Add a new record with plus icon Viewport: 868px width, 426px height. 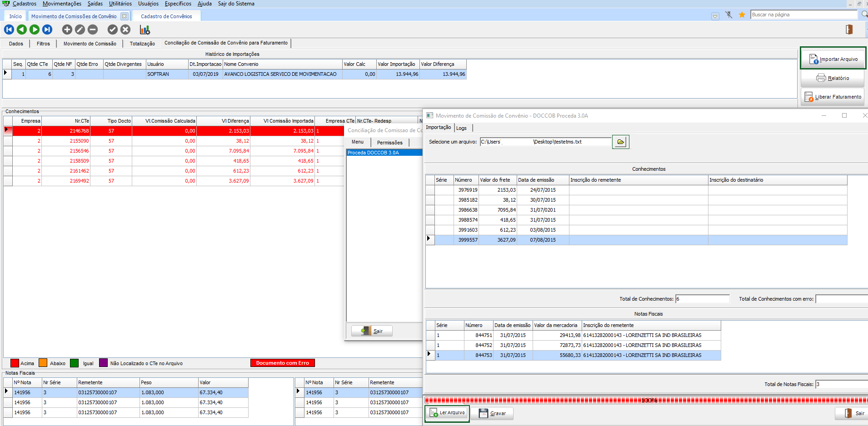[x=67, y=30]
